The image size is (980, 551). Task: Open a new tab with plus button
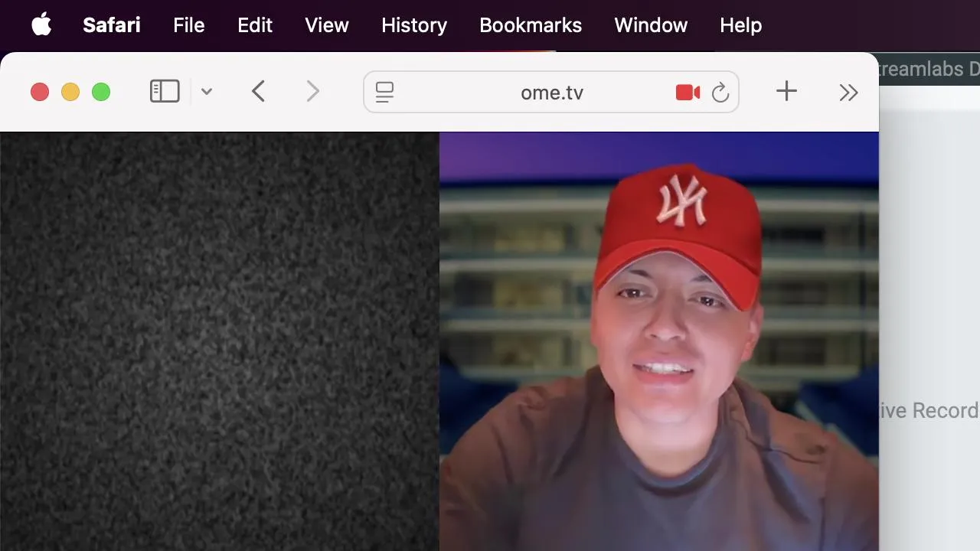pos(786,92)
